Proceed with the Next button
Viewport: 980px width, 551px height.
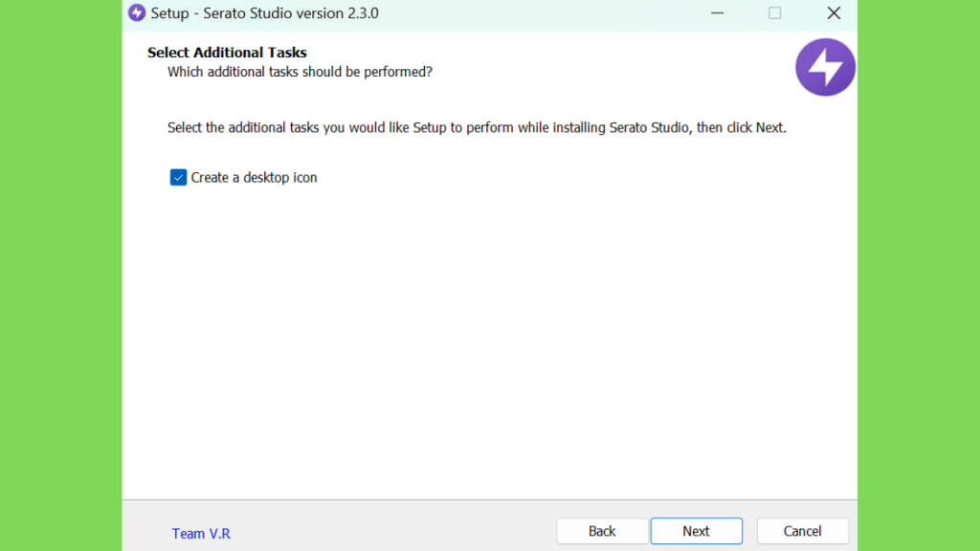pyautogui.click(x=697, y=531)
